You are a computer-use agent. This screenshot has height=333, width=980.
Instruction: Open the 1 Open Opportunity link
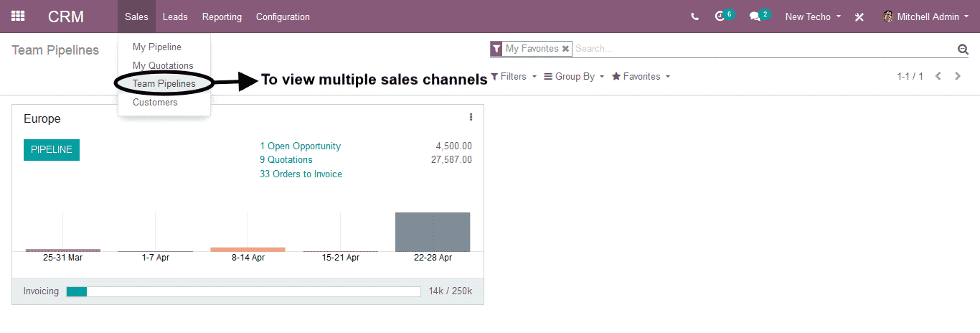tap(300, 146)
